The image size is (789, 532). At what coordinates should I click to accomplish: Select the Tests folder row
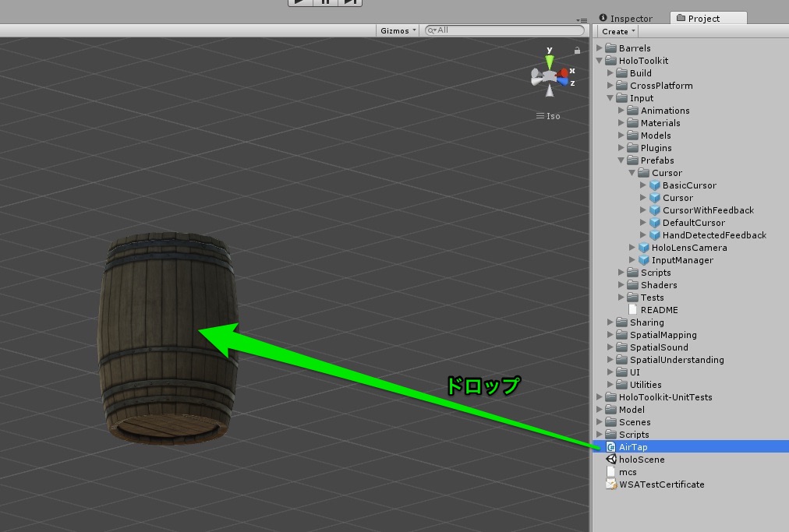click(x=691, y=298)
